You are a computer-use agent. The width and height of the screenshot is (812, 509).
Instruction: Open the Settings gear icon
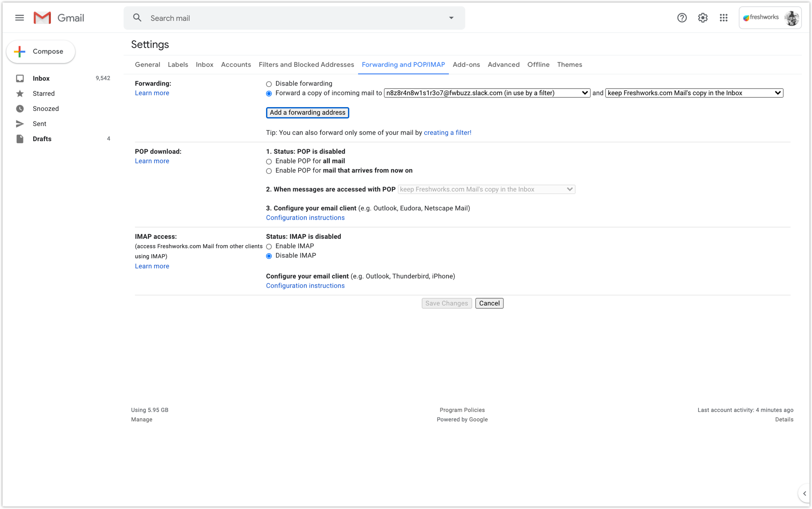click(703, 18)
